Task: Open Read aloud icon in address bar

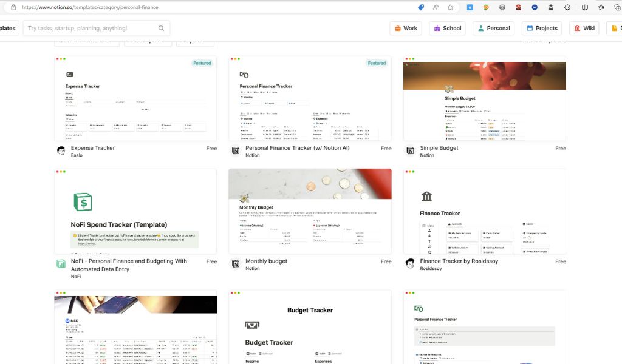Action: [436, 7]
